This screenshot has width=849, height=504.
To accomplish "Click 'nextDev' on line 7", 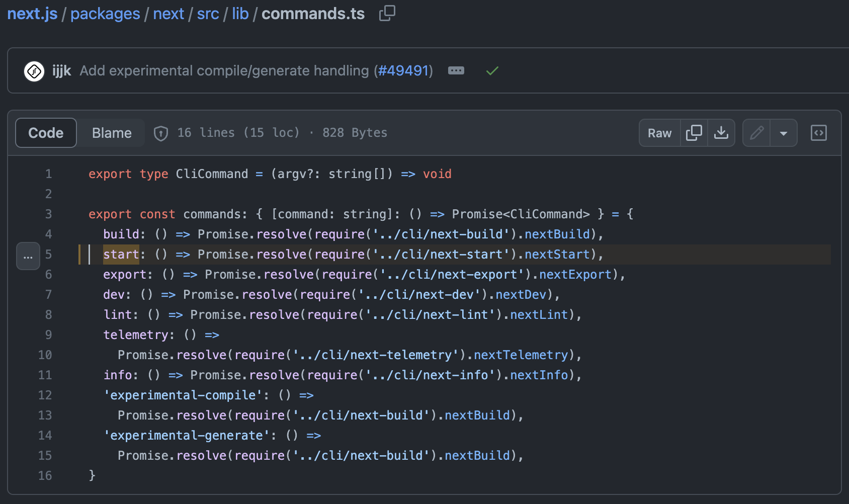I will click(521, 295).
